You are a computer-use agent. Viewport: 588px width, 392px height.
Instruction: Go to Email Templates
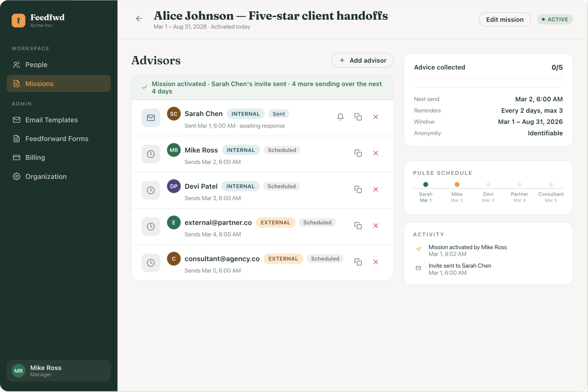click(59, 120)
